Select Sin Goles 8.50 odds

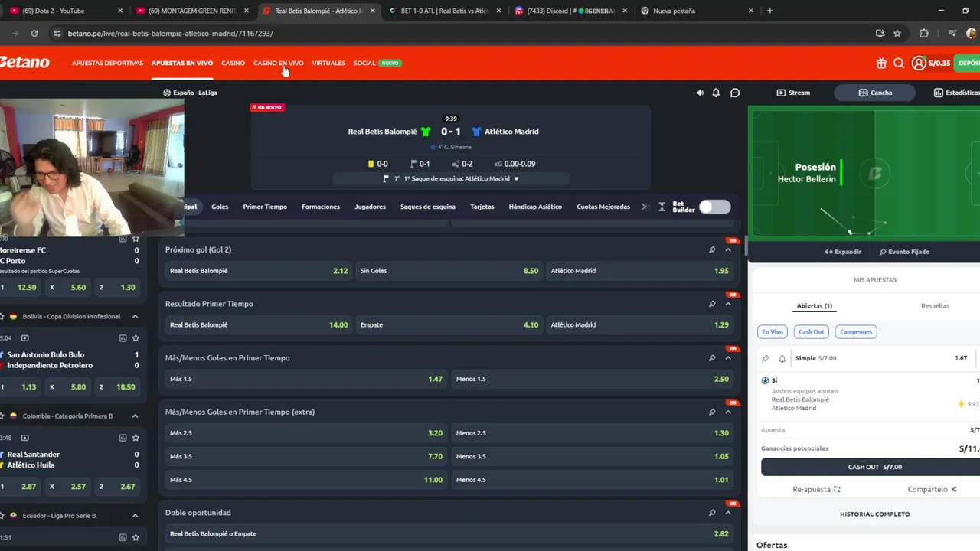pyautogui.click(x=449, y=271)
